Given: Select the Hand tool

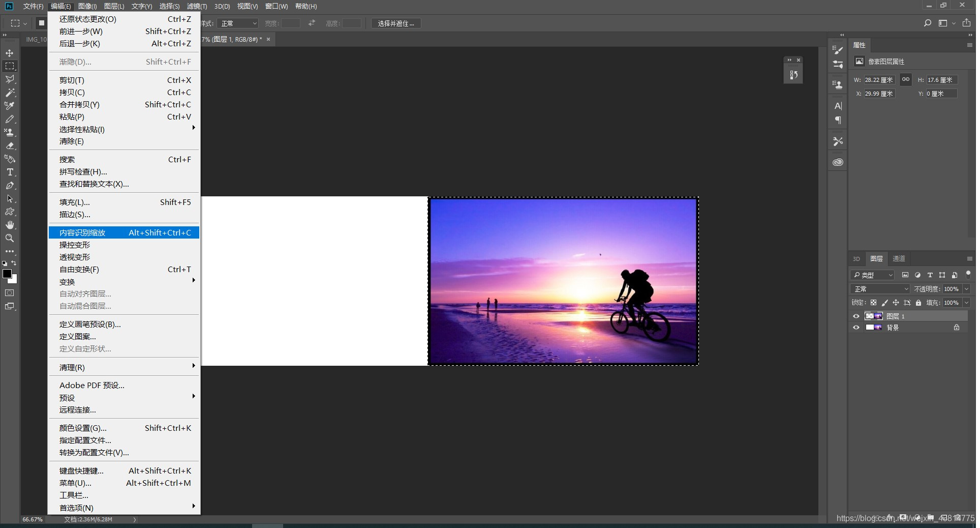Looking at the screenshot, I should click(10, 225).
